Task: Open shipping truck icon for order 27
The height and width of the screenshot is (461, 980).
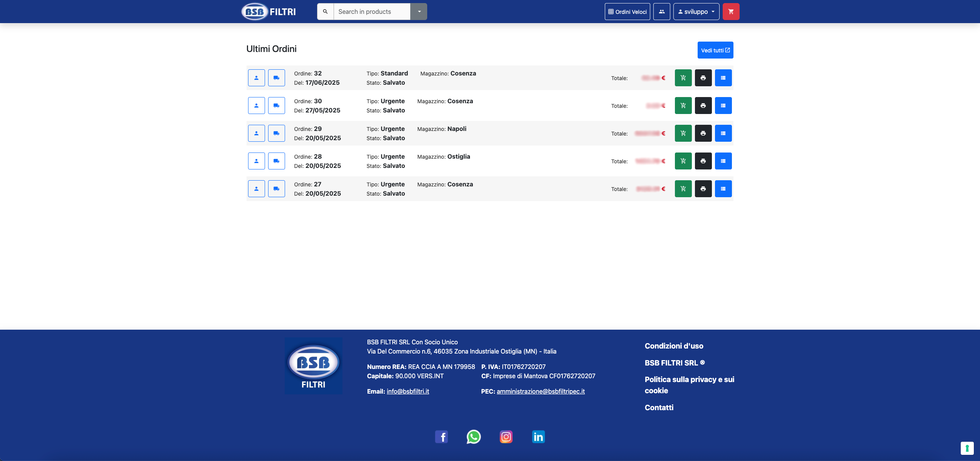Action: (276, 189)
